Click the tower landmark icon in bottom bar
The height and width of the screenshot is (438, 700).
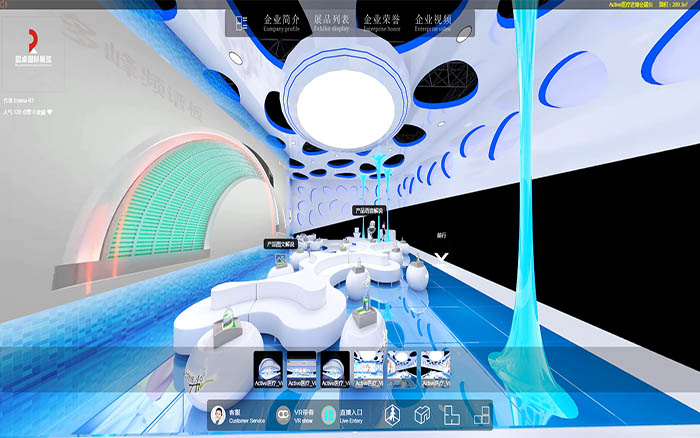(391, 415)
